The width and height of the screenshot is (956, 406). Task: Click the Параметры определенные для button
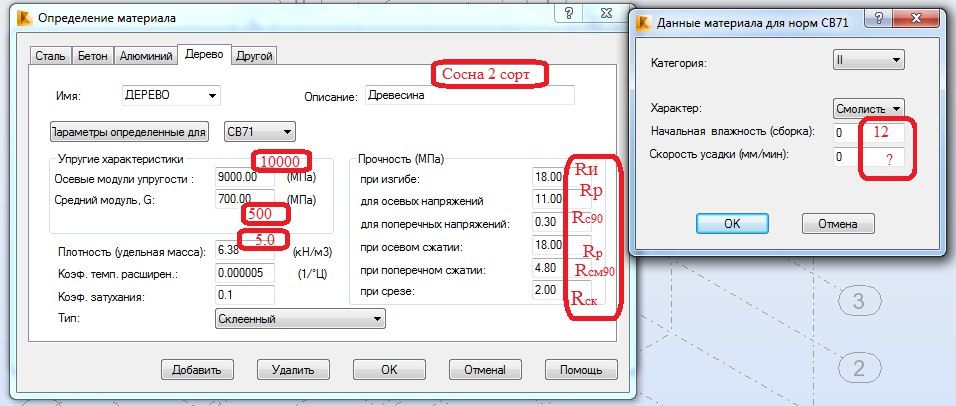point(129,131)
